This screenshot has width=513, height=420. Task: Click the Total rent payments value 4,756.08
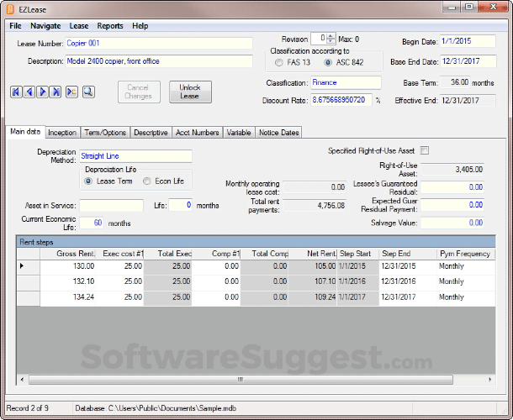[x=315, y=206]
